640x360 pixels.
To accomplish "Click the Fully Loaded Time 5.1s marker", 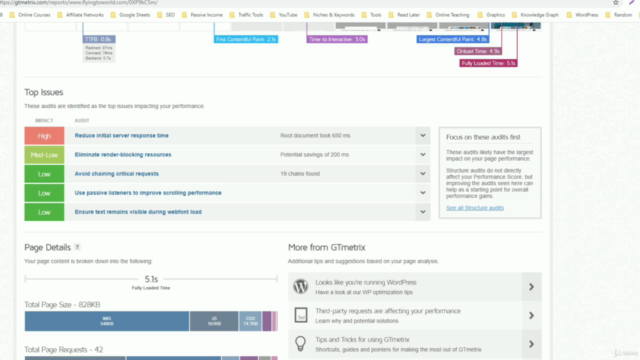I will (489, 63).
